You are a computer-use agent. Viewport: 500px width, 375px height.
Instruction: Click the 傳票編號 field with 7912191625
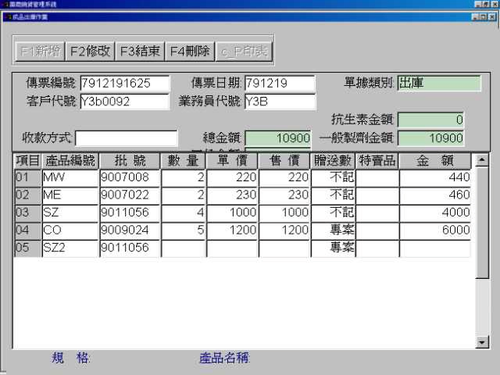(125, 83)
